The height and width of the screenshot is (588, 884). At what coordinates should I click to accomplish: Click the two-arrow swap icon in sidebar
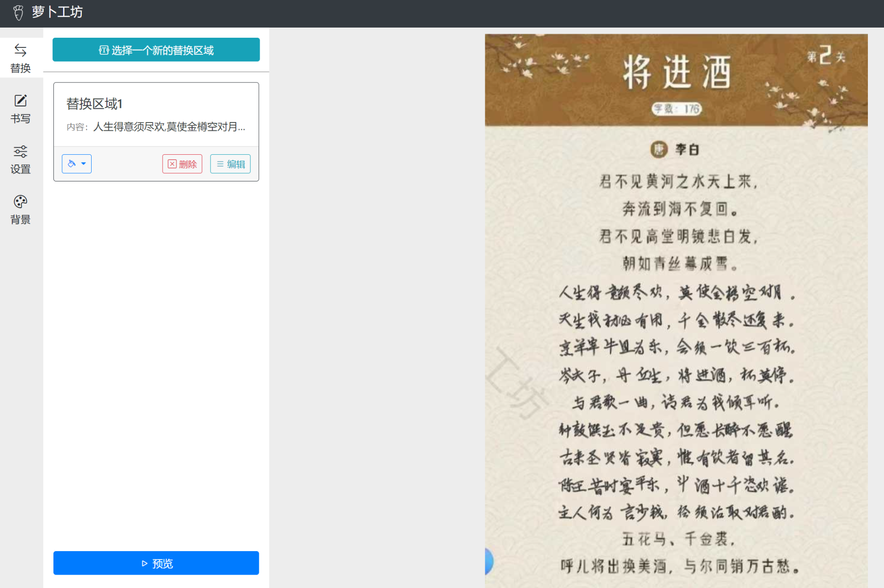[x=21, y=50]
